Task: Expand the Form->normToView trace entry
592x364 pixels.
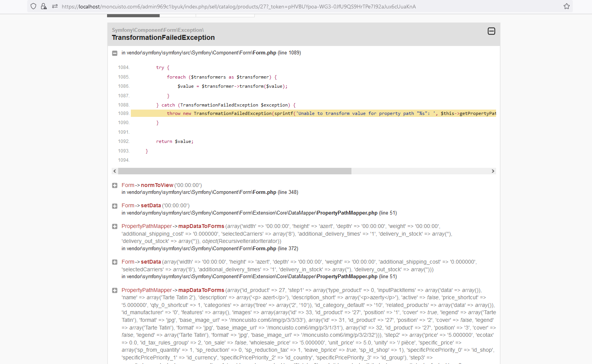Action: click(114, 185)
